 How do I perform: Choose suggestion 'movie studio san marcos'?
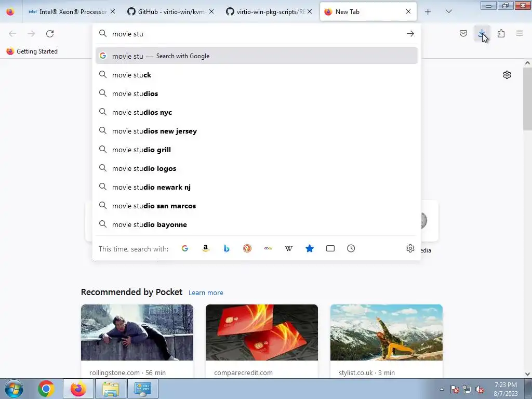257,206
